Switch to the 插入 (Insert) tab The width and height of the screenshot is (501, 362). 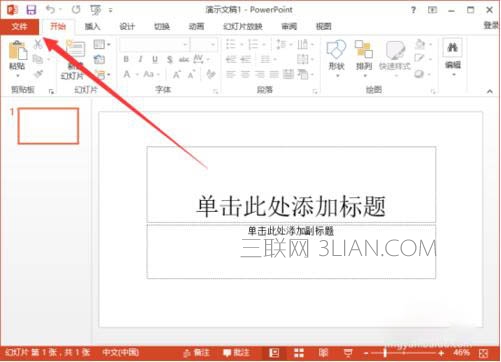[x=92, y=27]
